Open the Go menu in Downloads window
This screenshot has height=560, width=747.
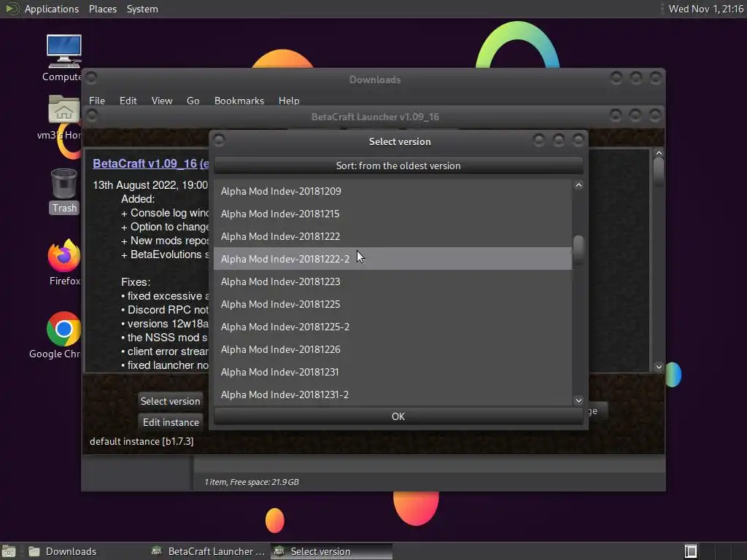pos(193,101)
